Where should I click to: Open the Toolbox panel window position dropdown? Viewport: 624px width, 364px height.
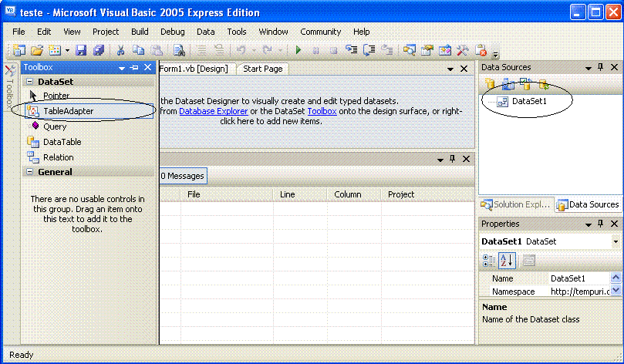(x=122, y=68)
